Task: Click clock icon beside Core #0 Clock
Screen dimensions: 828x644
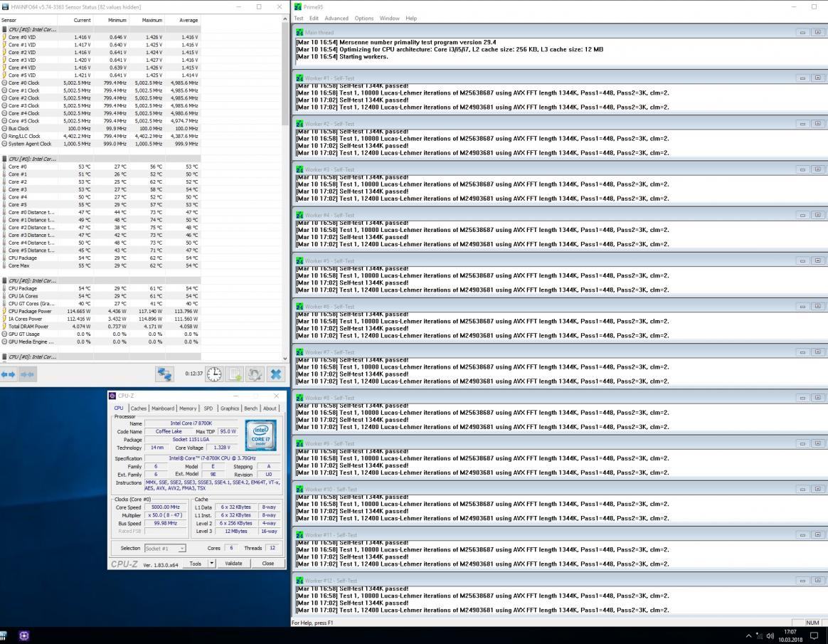Action: tap(4, 83)
